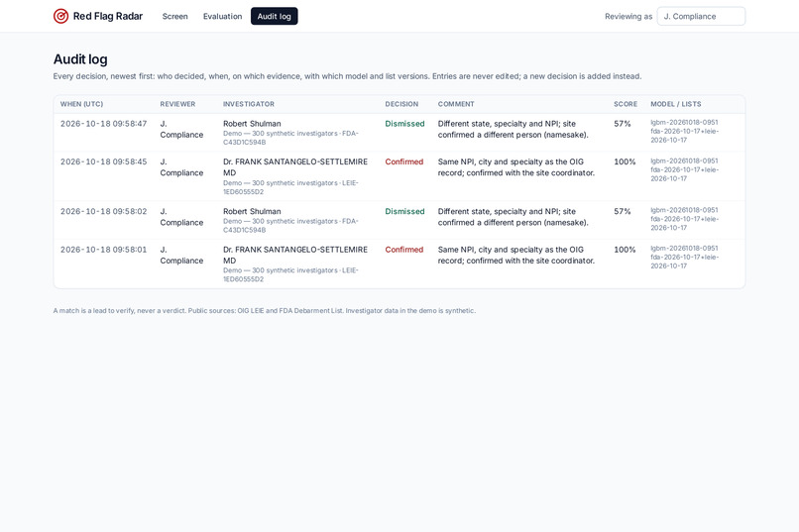Click the 57% score in 09:58:02 row
The height and width of the screenshot is (532, 799).
(x=623, y=211)
